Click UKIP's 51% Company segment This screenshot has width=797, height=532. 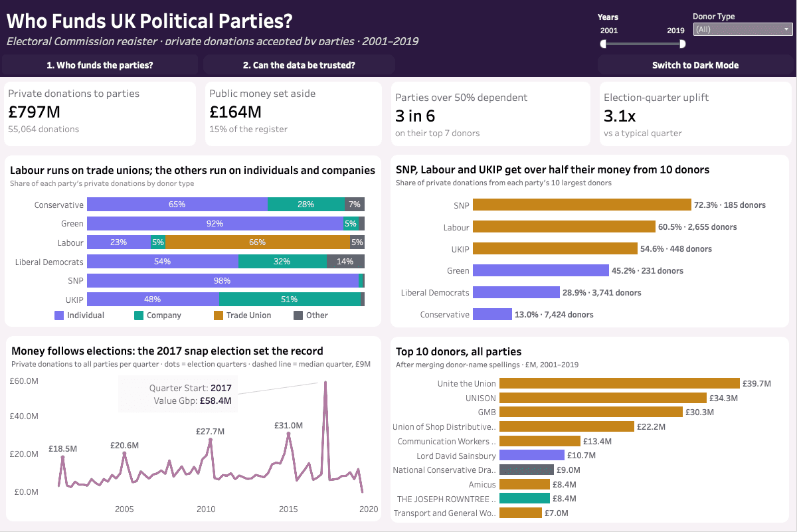290,300
